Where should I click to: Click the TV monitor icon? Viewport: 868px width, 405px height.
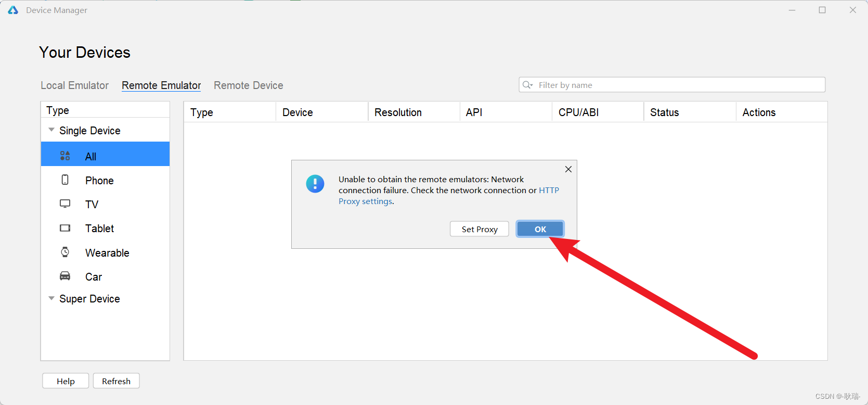[x=65, y=204]
